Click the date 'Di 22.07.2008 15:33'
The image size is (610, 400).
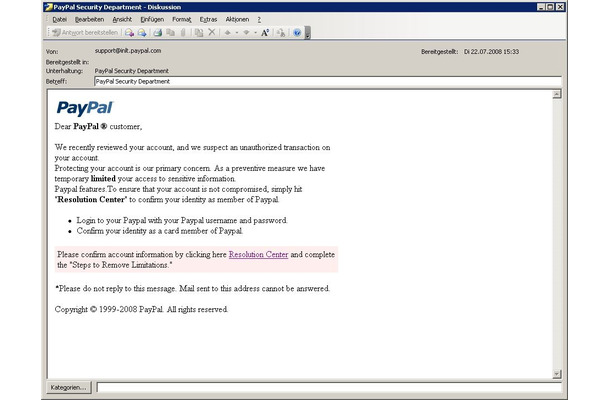(491, 51)
